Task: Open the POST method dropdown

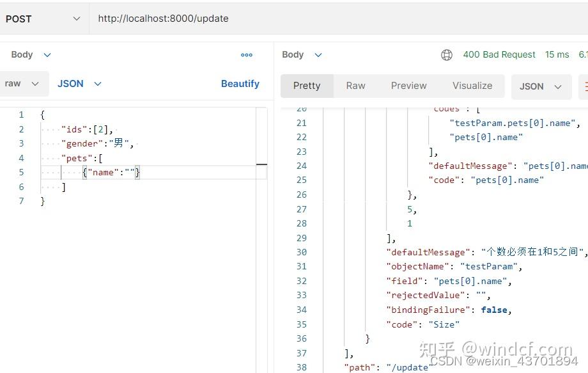Action: tap(43, 19)
